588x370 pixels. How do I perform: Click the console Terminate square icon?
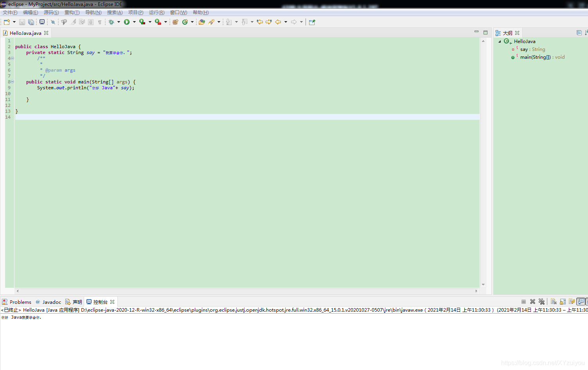click(x=523, y=301)
